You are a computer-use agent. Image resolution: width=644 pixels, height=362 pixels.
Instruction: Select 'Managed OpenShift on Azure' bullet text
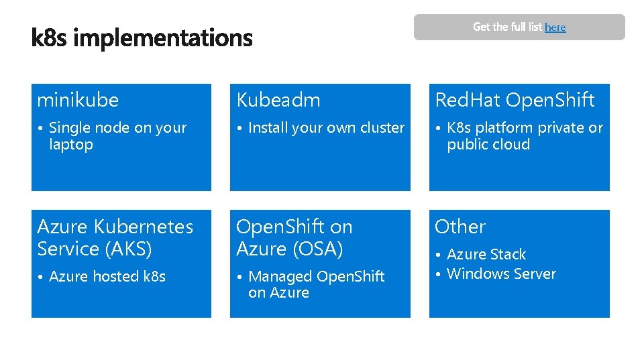click(x=316, y=284)
